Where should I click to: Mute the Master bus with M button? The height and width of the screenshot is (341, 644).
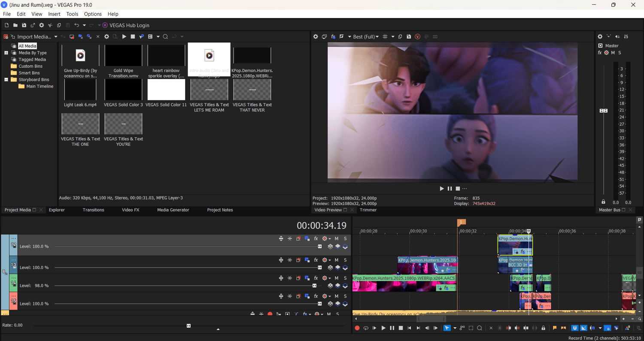(x=613, y=52)
